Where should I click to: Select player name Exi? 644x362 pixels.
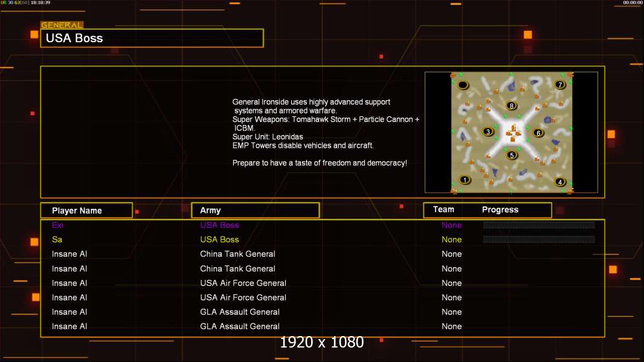click(57, 225)
